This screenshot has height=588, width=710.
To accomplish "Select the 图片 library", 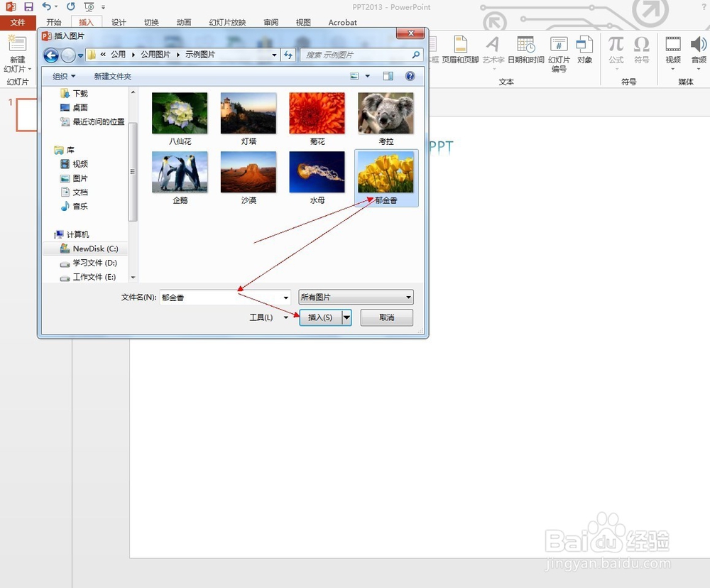I will coord(75,178).
